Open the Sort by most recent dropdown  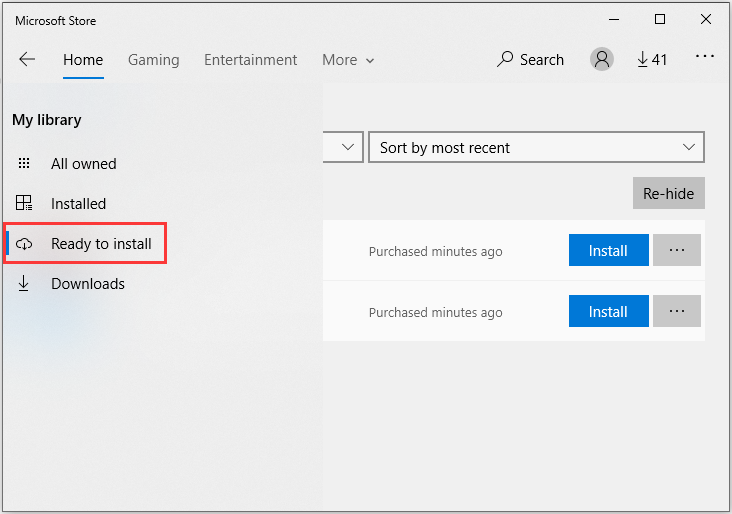click(x=536, y=148)
